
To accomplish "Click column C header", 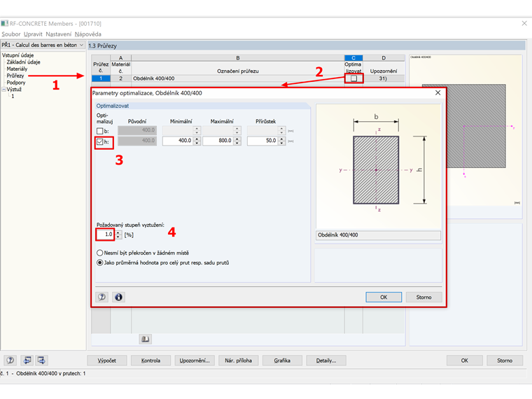I will [353, 58].
